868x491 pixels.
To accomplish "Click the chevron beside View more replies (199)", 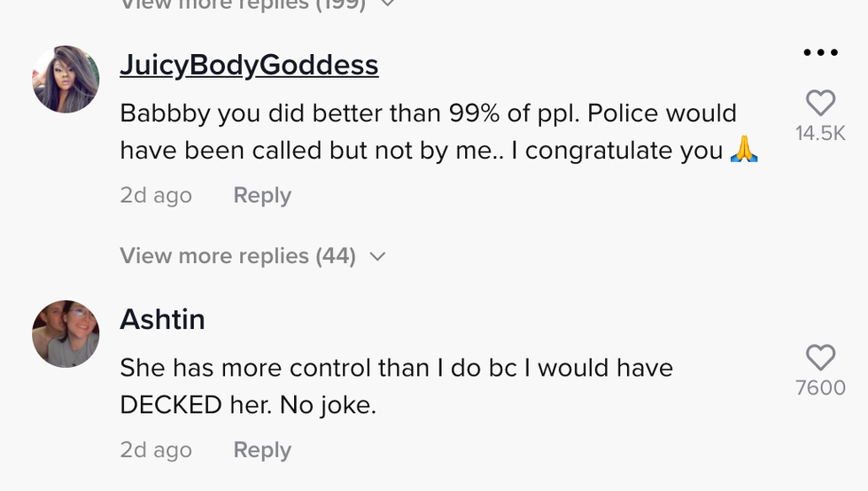I will pos(386,4).
